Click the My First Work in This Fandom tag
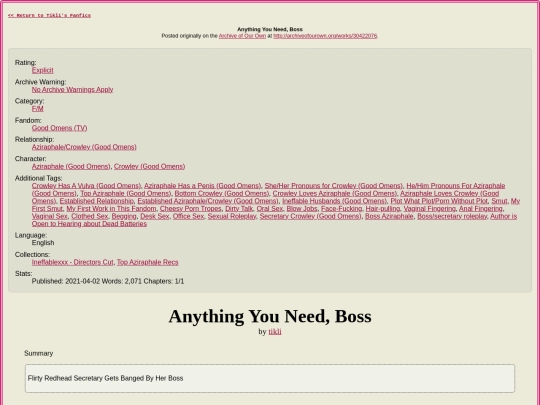Screen dimensions: 540x405 [x=111, y=209]
